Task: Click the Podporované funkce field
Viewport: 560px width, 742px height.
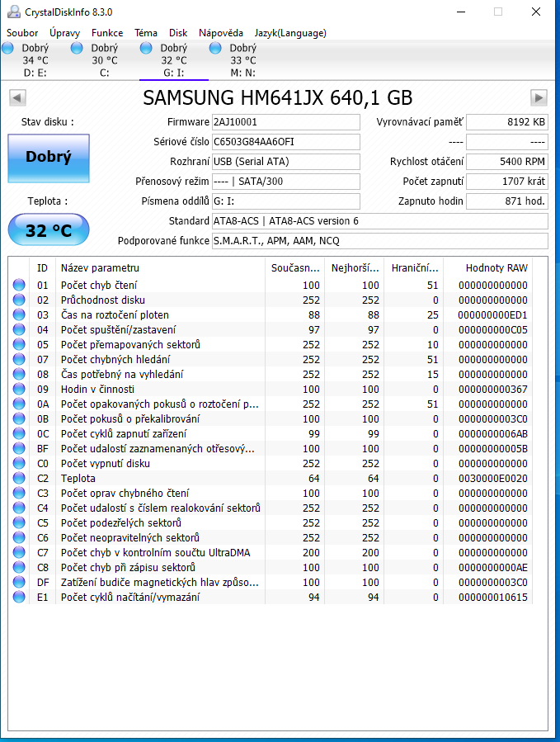Action: (x=380, y=241)
